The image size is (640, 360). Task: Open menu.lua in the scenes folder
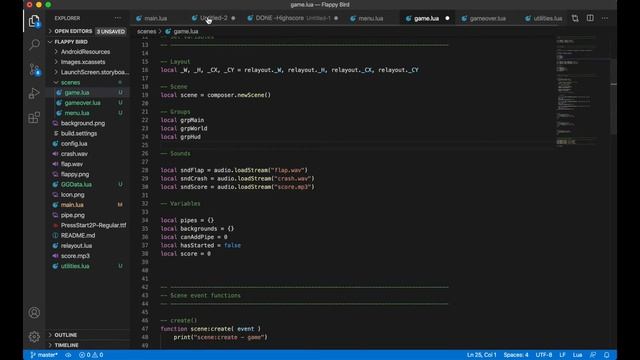77,113
